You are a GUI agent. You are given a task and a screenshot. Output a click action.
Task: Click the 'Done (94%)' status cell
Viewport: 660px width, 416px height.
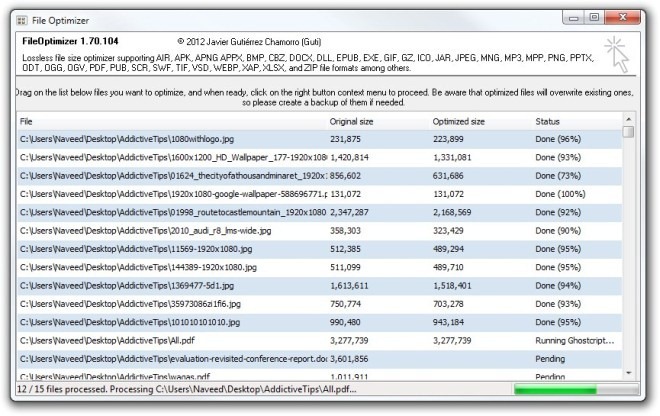click(558, 285)
